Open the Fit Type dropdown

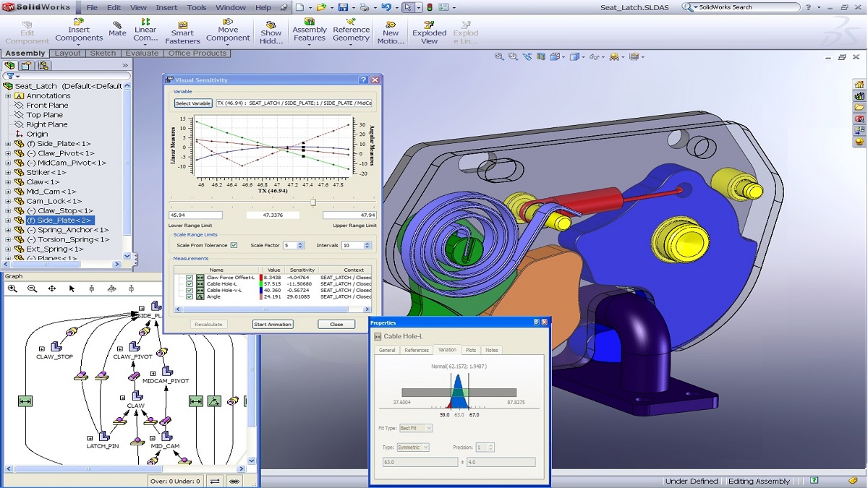click(429, 428)
